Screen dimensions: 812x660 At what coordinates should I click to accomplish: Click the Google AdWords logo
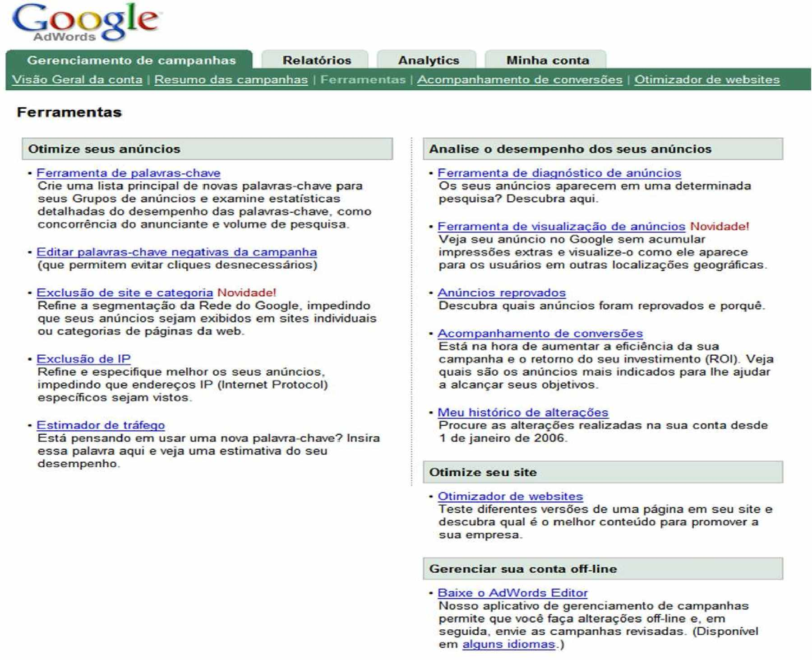86,23
